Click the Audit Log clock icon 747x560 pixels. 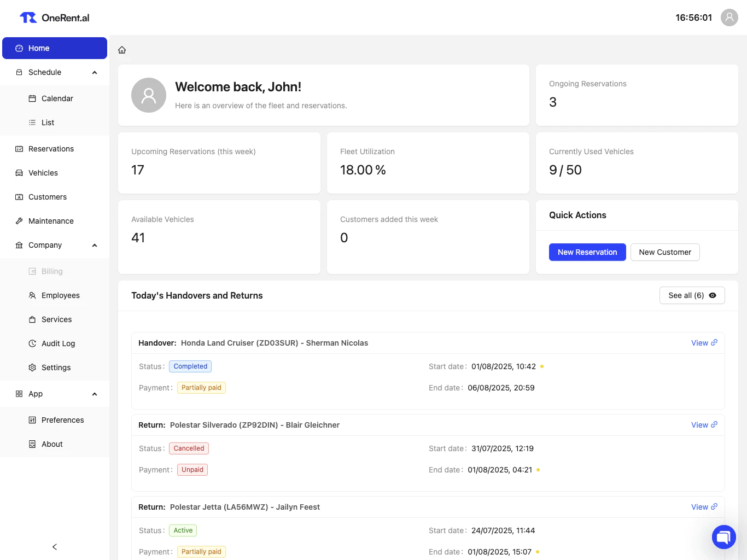point(32,343)
